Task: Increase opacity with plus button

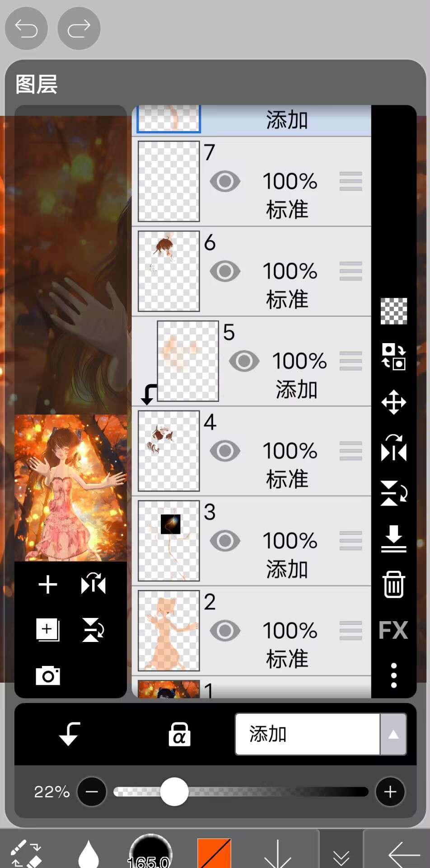Action: (390, 792)
